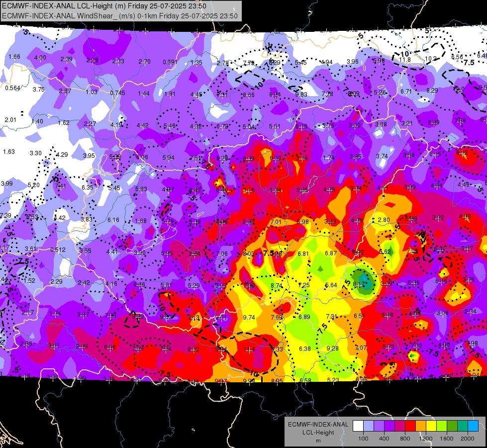Click the wind shear value 0.564
Viewport: 487px width, 448px height.
[12, 88]
